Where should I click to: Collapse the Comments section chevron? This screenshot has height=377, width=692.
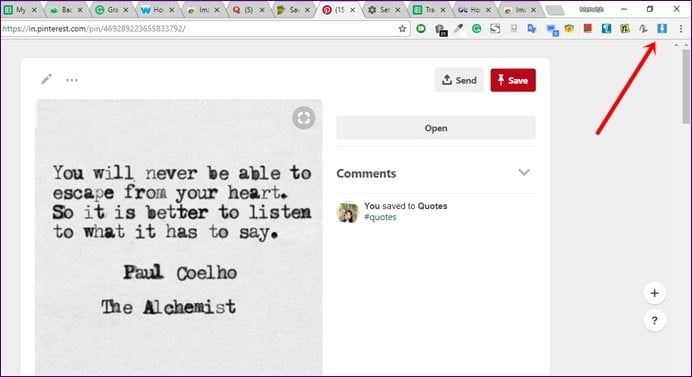tap(524, 173)
